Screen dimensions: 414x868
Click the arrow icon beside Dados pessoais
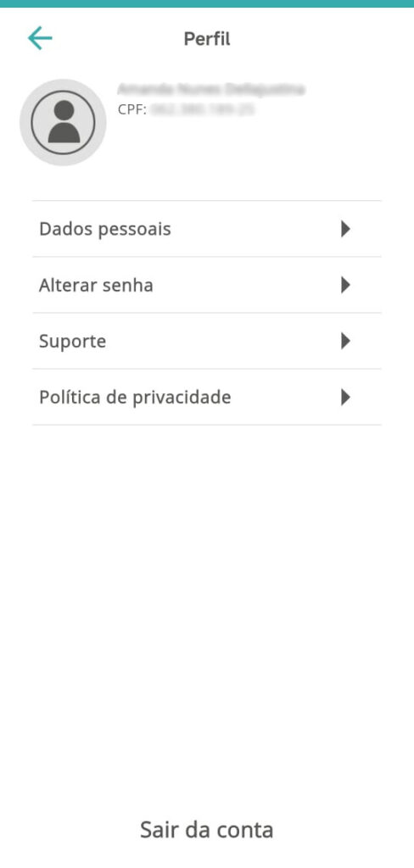[x=346, y=229]
